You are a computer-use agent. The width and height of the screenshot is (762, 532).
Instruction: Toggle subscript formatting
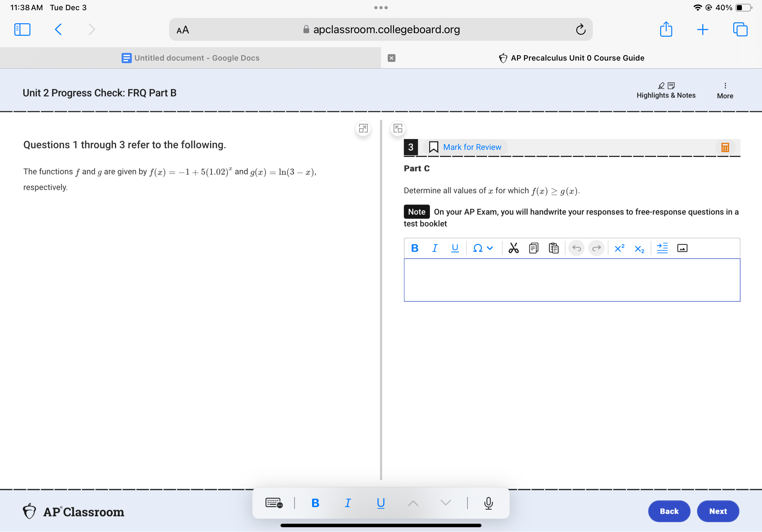pos(639,249)
